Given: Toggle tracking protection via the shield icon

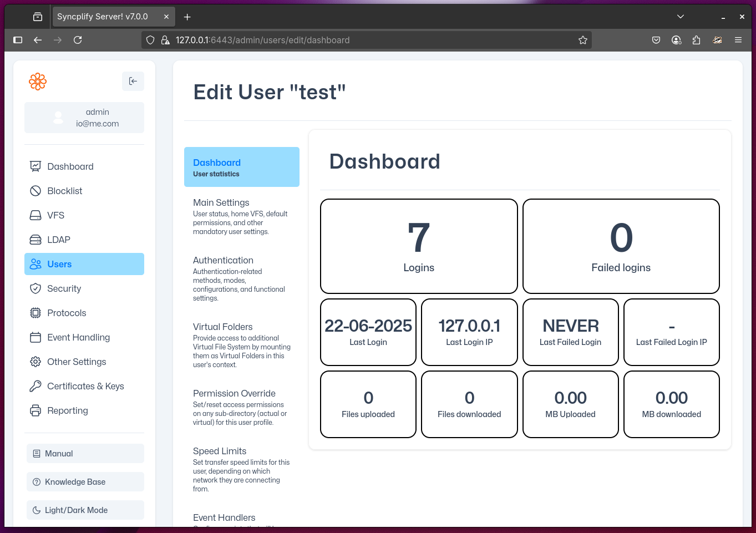Looking at the screenshot, I should 150,40.
